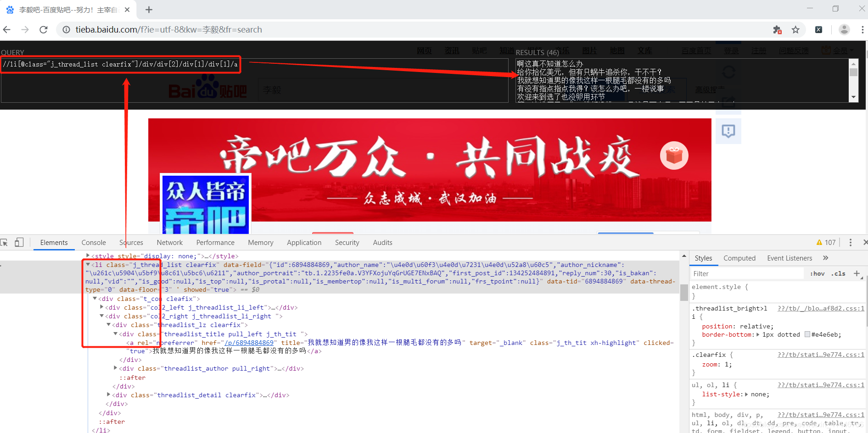868x433 pixels.
Task: Collapse the li j_thread_list clearfix node
Action: coord(88,265)
